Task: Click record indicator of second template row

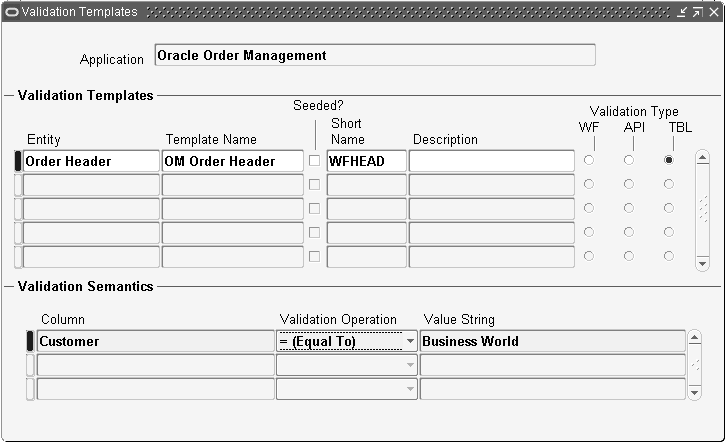Action: 18,185
